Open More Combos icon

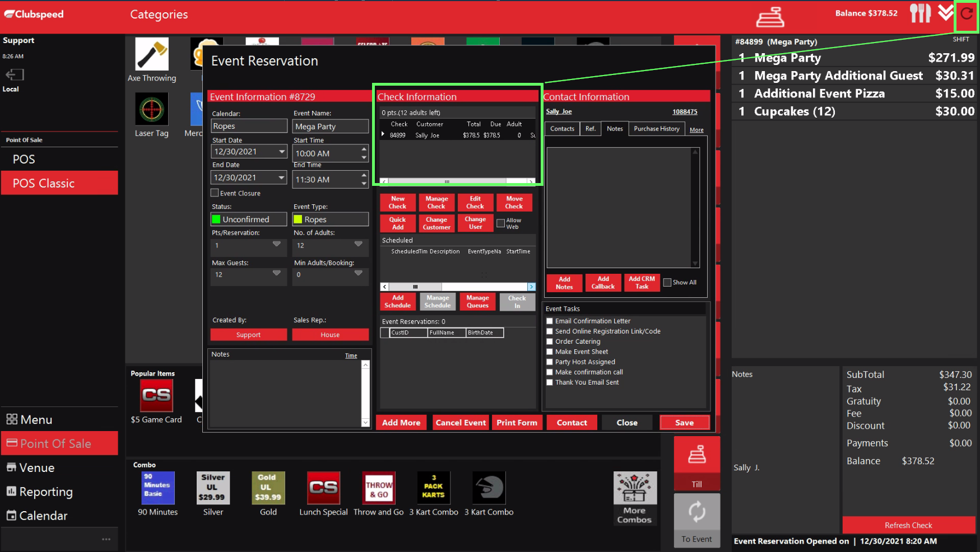tap(634, 498)
